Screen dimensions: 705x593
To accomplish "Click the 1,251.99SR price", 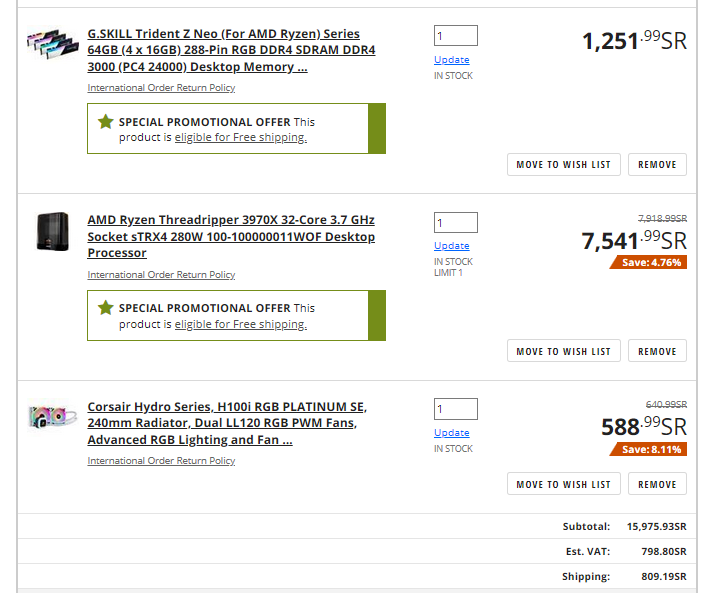I will (x=634, y=41).
